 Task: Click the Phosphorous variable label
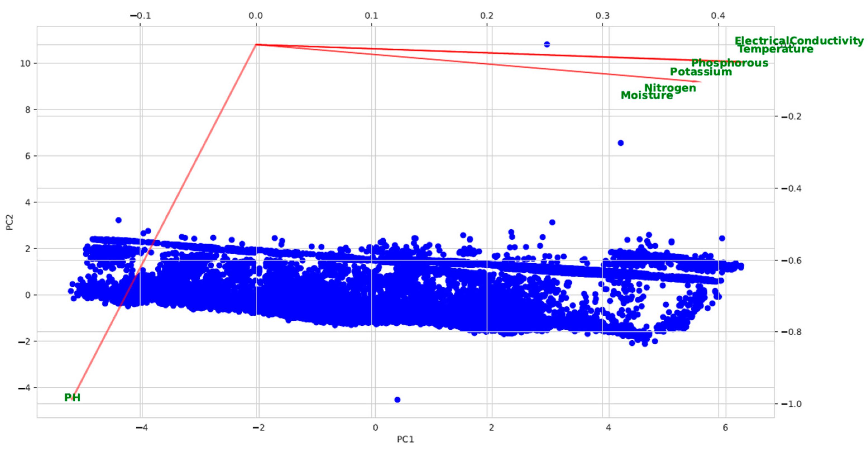click(x=730, y=63)
